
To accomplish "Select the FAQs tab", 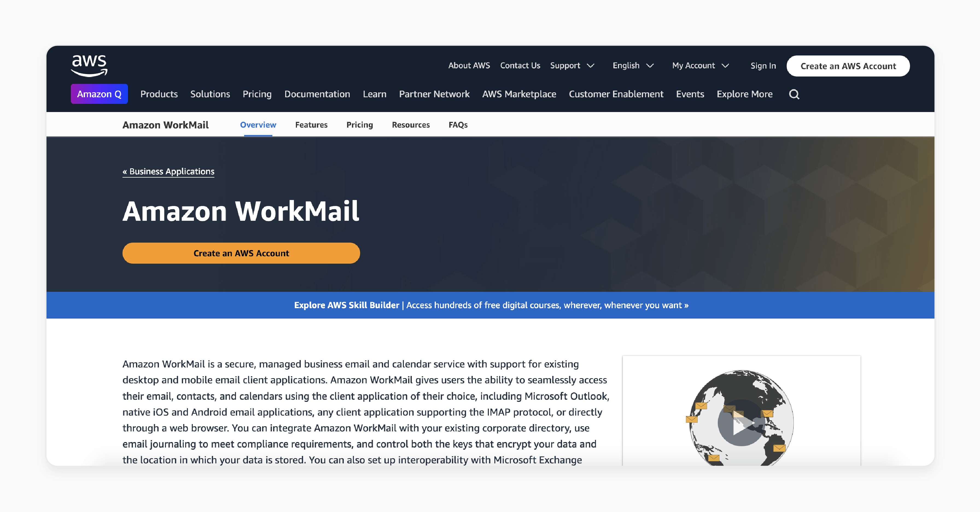I will (x=459, y=124).
